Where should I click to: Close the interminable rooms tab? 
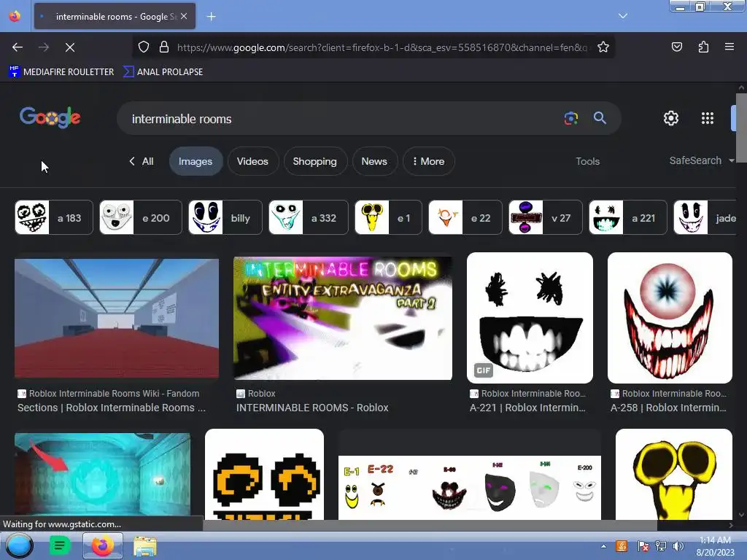(x=184, y=16)
